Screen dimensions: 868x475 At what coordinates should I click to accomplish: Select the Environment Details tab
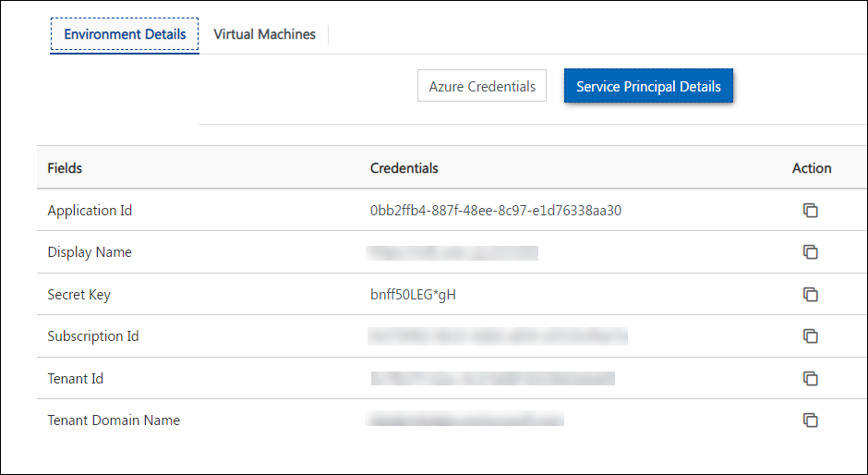(x=125, y=34)
